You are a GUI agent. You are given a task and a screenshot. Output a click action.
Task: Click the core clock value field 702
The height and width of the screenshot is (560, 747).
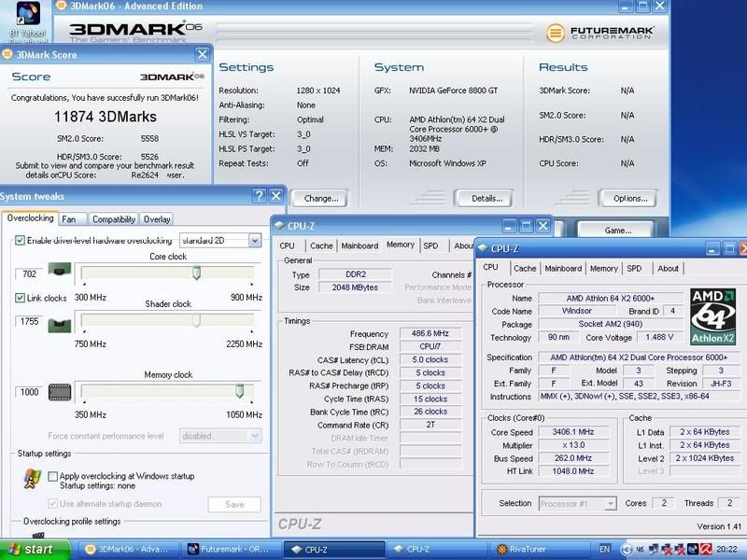(28, 273)
